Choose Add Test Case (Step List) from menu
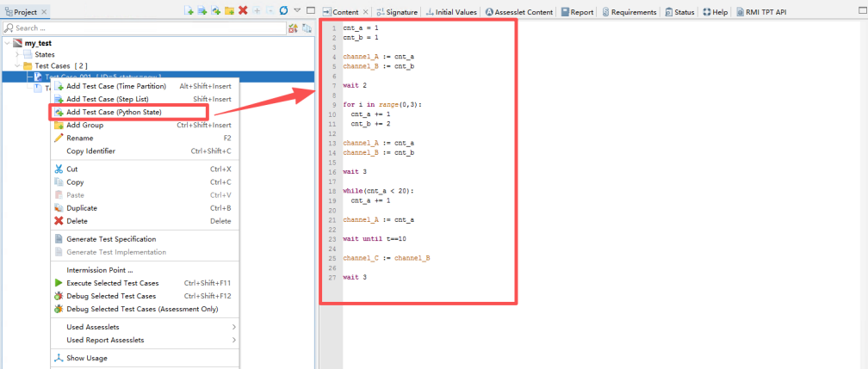This screenshot has height=369, width=868. click(x=145, y=99)
